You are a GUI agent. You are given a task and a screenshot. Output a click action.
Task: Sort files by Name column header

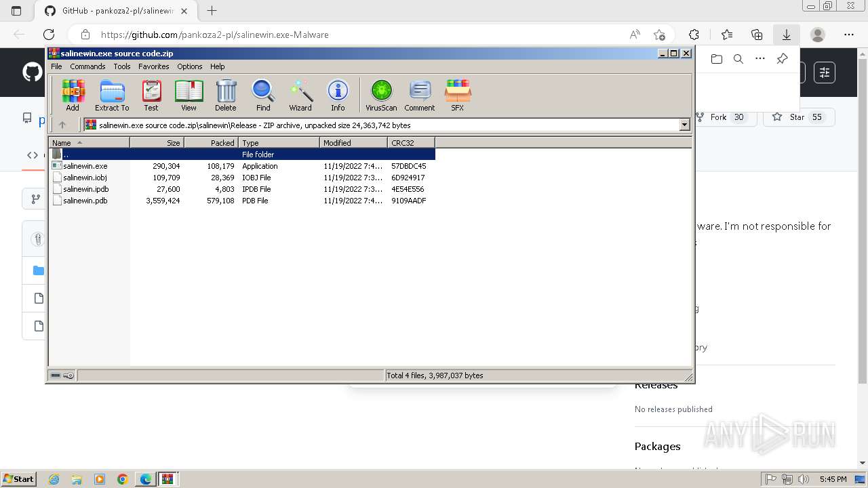[89, 142]
